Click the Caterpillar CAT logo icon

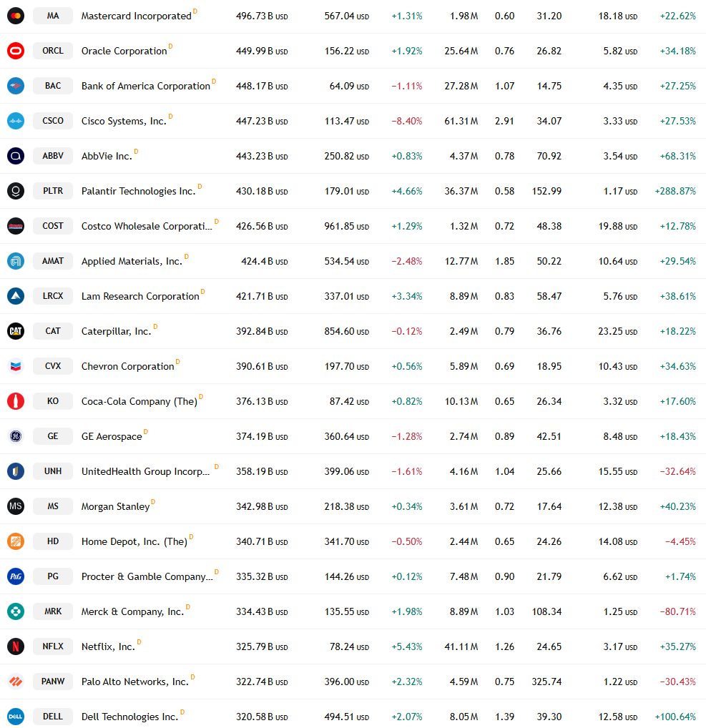(x=15, y=331)
